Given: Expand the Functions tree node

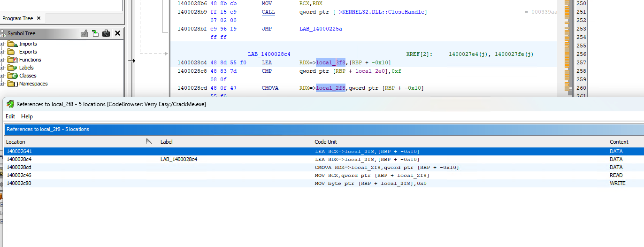Looking at the screenshot, I should pos(2,60).
